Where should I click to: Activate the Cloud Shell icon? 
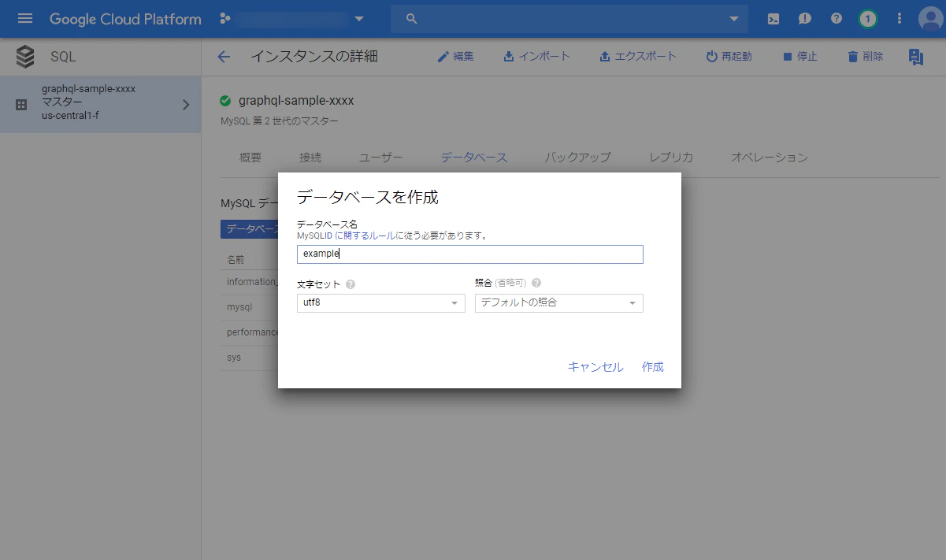click(x=773, y=19)
